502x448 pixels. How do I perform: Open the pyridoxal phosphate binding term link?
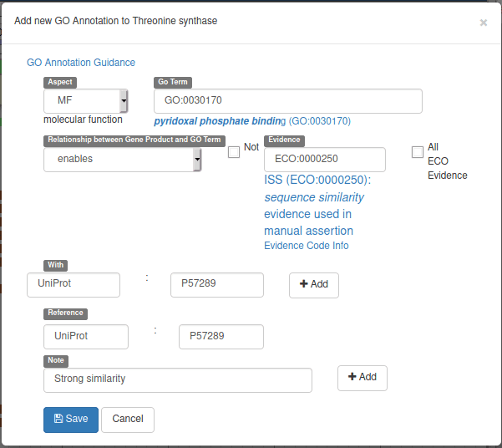tap(219, 121)
